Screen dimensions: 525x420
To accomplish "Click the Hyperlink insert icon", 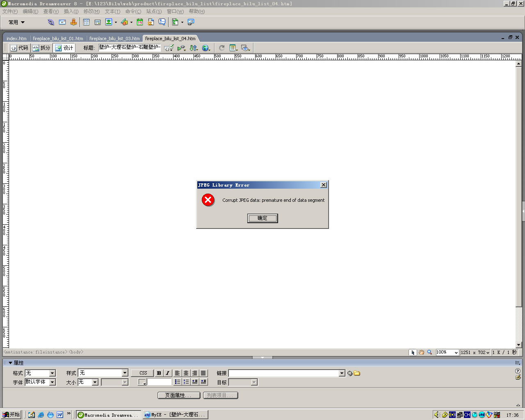I will coord(51,22).
